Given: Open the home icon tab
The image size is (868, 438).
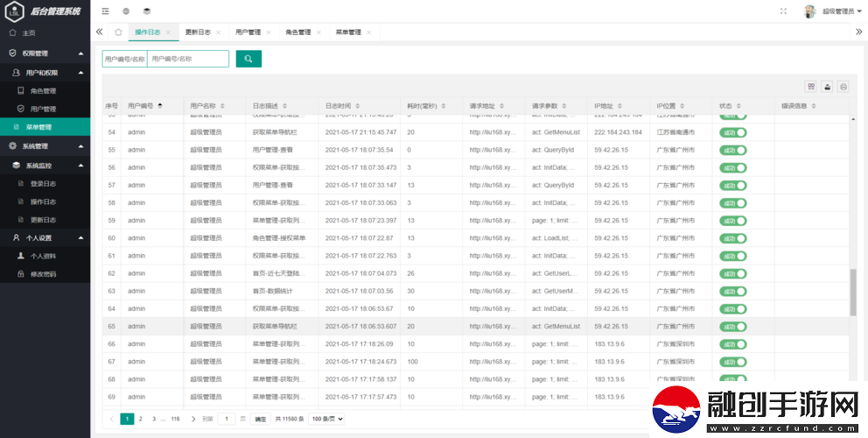Looking at the screenshot, I should click(x=118, y=32).
